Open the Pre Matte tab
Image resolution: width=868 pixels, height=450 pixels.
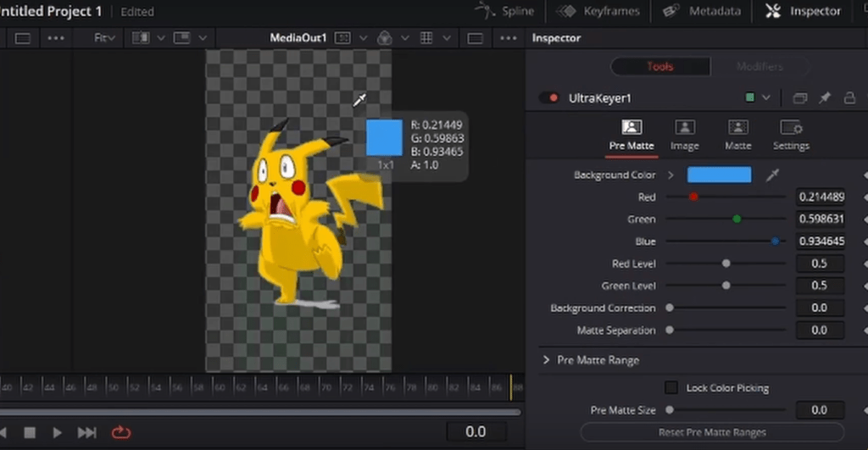632,135
